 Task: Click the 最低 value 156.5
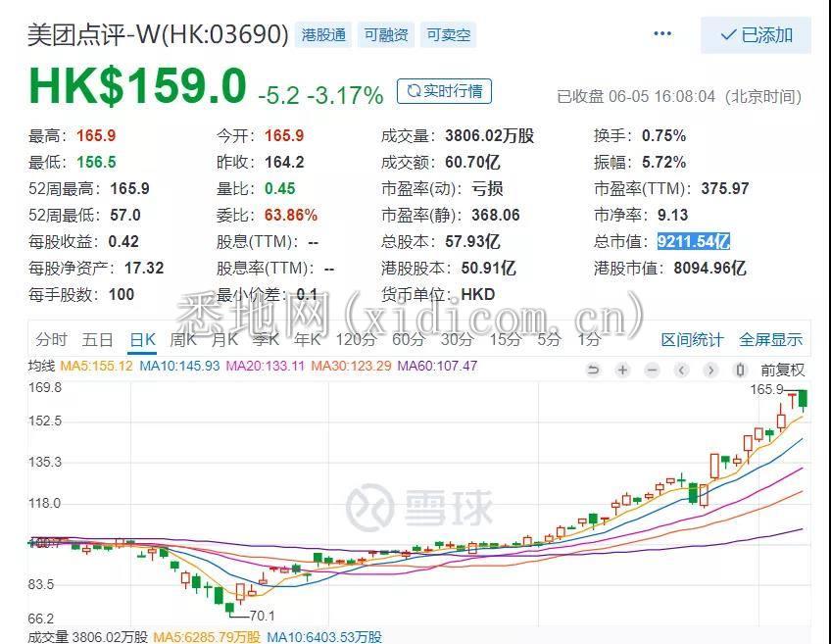point(96,162)
